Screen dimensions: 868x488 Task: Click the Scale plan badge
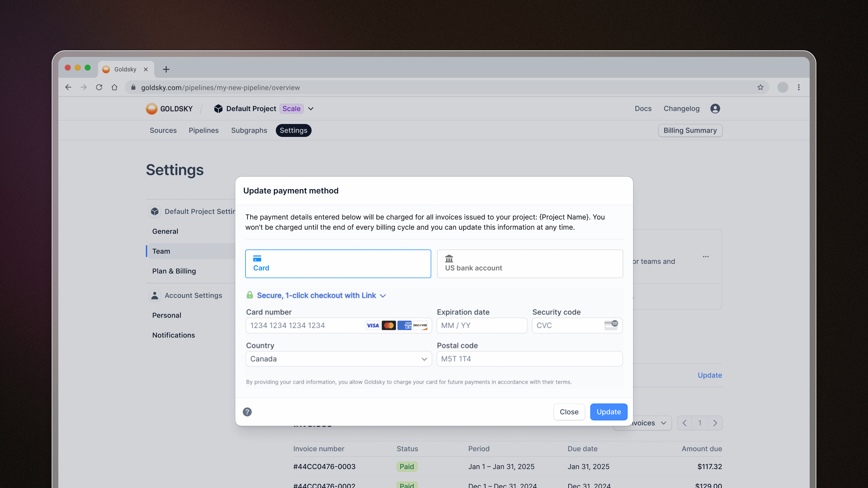292,109
